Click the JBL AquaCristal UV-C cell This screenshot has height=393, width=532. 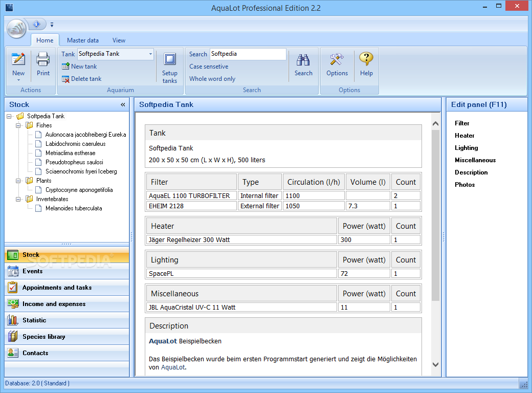pyautogui.click(x=241, y=307)
